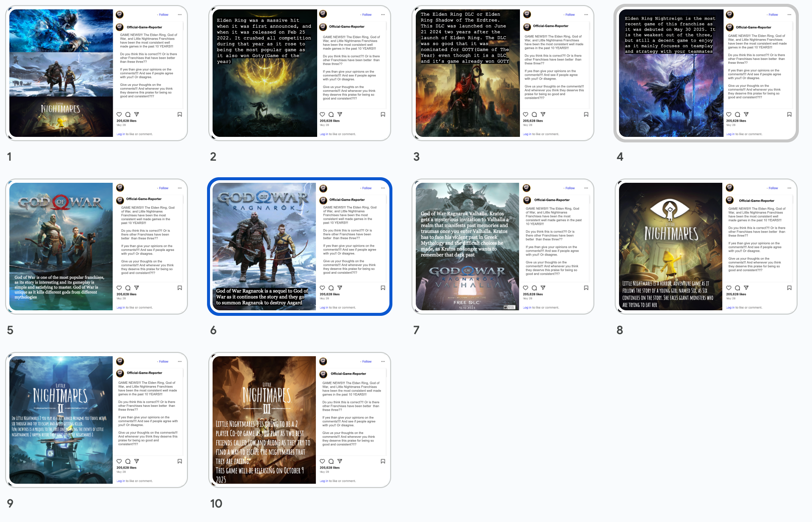812x522 pixels.
Task: Open the three-dot options on slide 6
Action: click(383, 188)
